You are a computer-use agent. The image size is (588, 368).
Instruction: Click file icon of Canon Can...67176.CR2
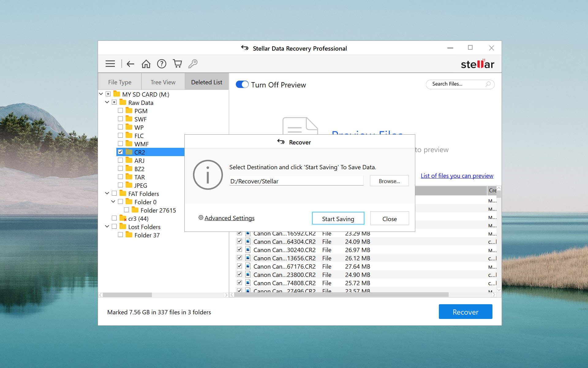point(248,266)
